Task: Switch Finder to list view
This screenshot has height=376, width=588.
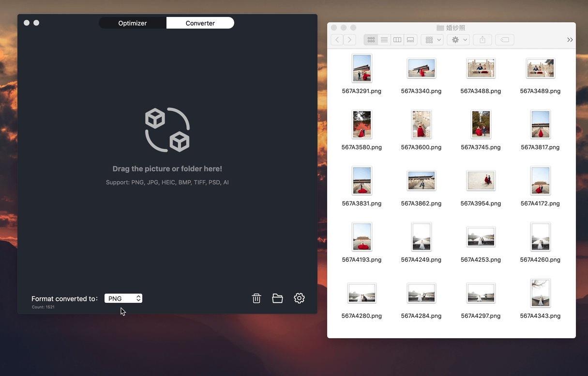Action: pos(384,40)
